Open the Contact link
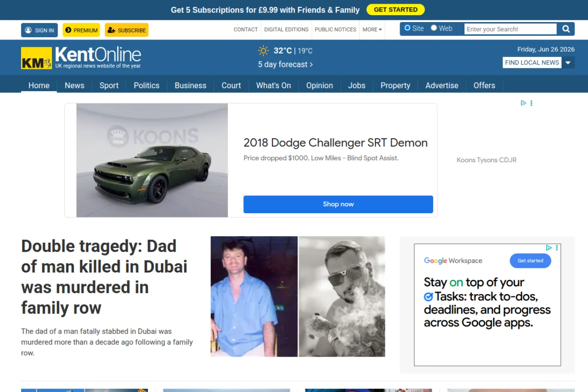 tap(246, 29)
